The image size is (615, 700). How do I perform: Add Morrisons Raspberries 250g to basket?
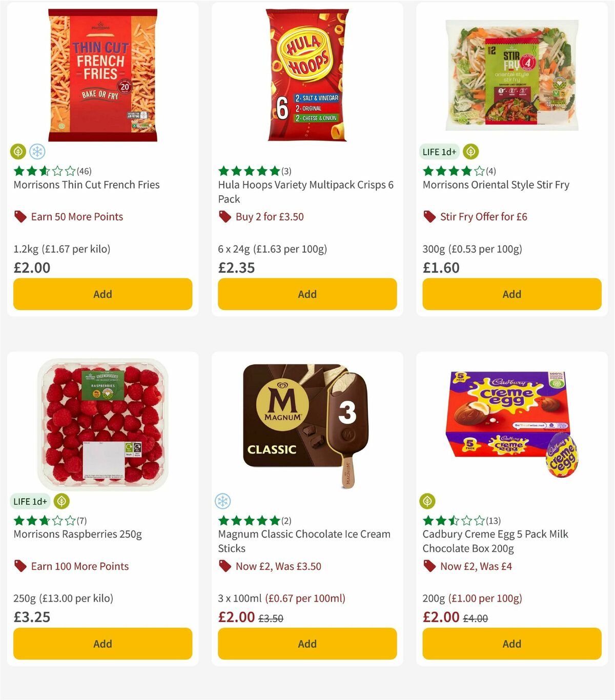pos(102,644)
